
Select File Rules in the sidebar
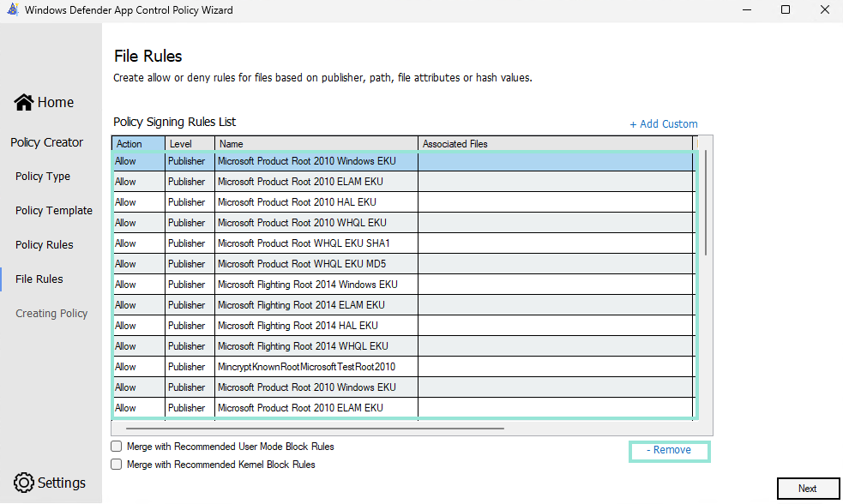coord(39,279)
